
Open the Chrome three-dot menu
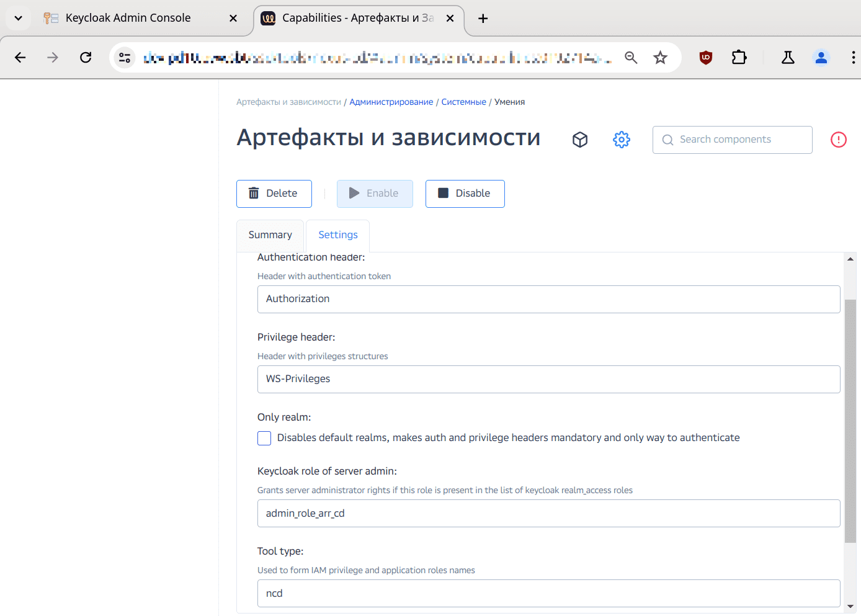(853, 58)
